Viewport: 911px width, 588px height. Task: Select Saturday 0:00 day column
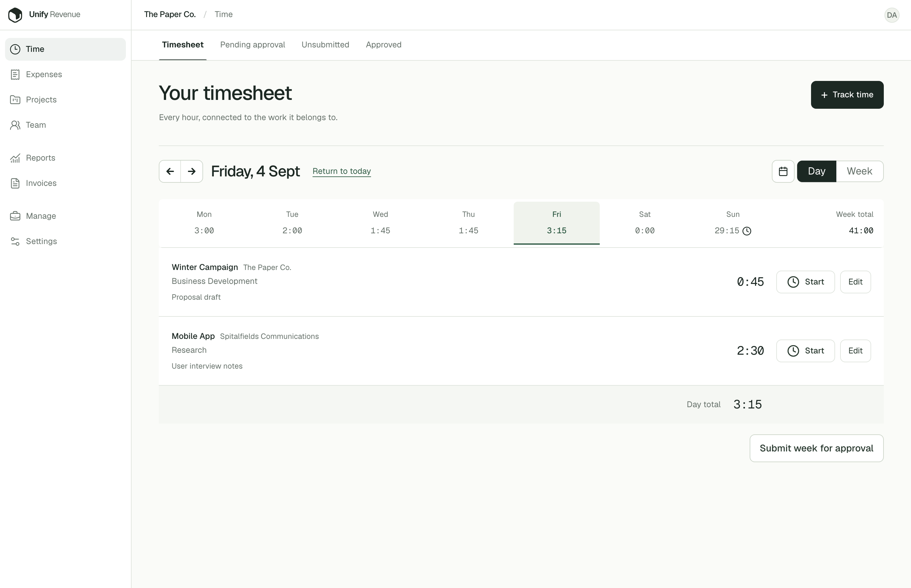click(x=645, y=223)
